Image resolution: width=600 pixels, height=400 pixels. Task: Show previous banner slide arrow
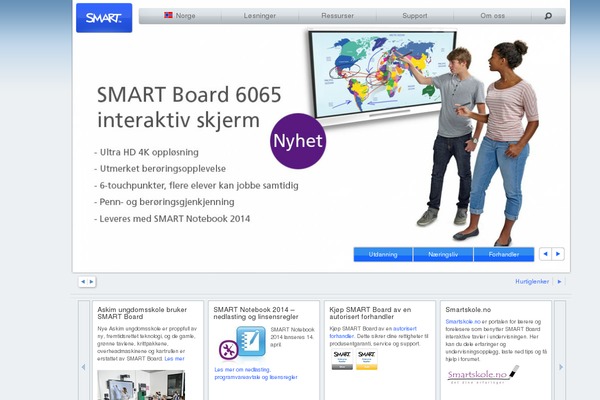(x=545, y=254)
